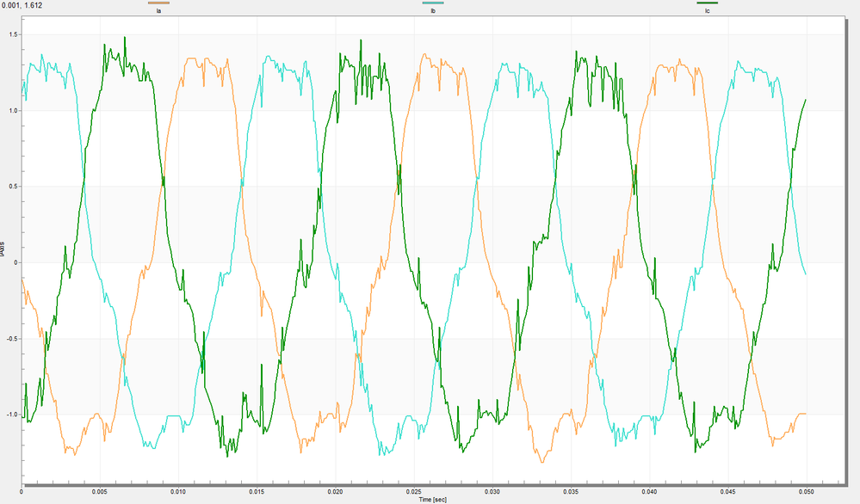
Task: Click the orange Ia legend color line
Action: (158, 3)
